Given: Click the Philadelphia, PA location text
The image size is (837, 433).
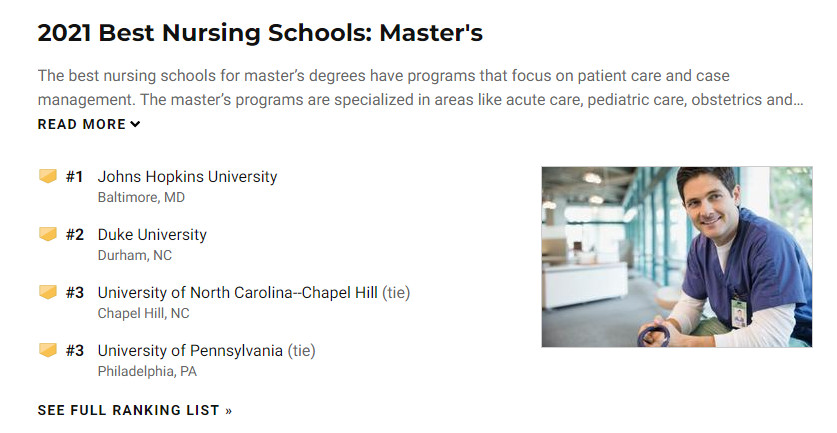Looking at the screenshot, I should pos(147,371).
